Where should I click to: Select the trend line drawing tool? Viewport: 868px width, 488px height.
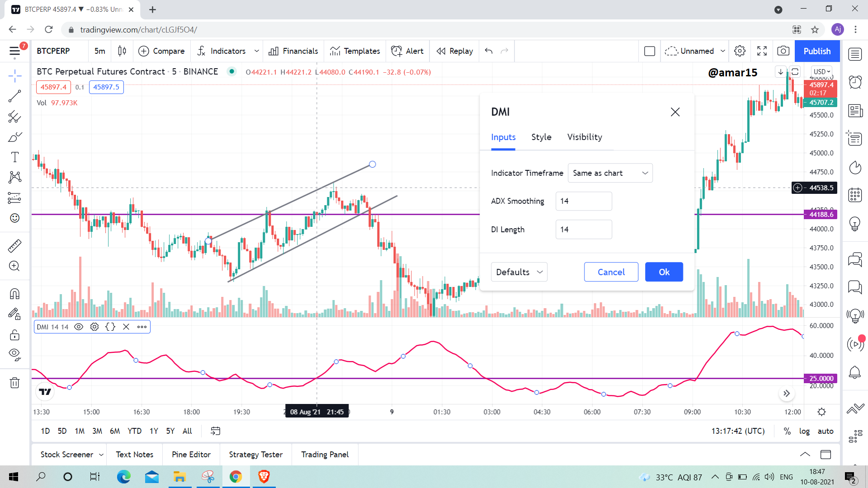(x=14, y=96)
